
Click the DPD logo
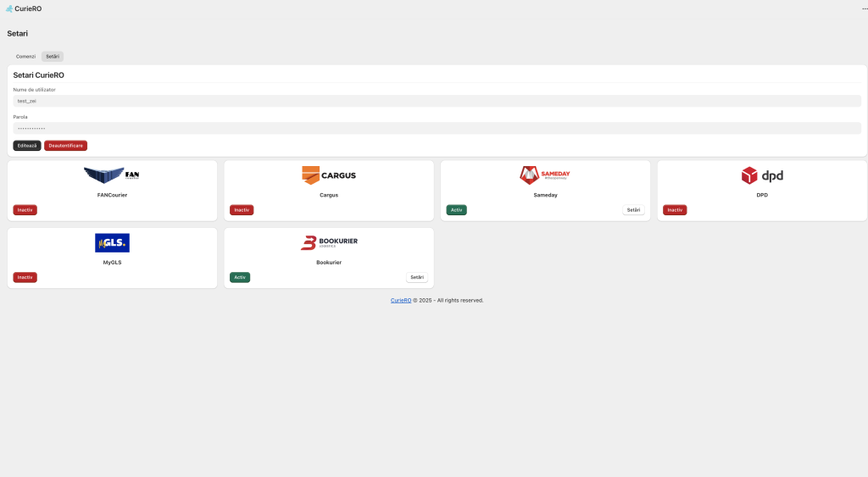pos(762,175)
